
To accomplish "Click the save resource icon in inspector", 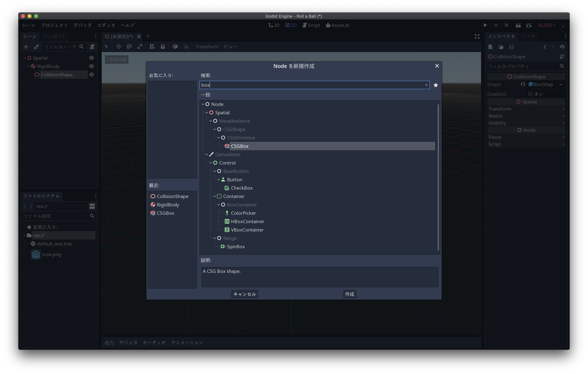I will coord(512,47).
